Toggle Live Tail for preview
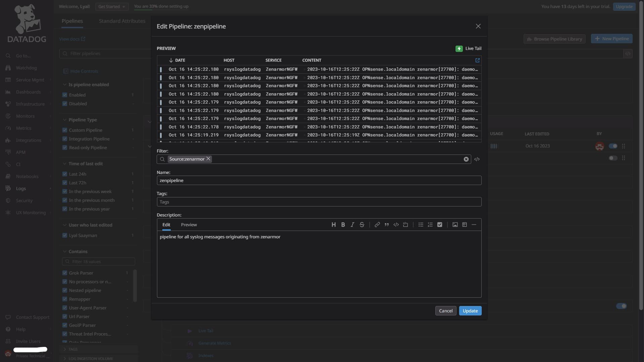Viewport: 644px width, 362px height. coord(459,49)
